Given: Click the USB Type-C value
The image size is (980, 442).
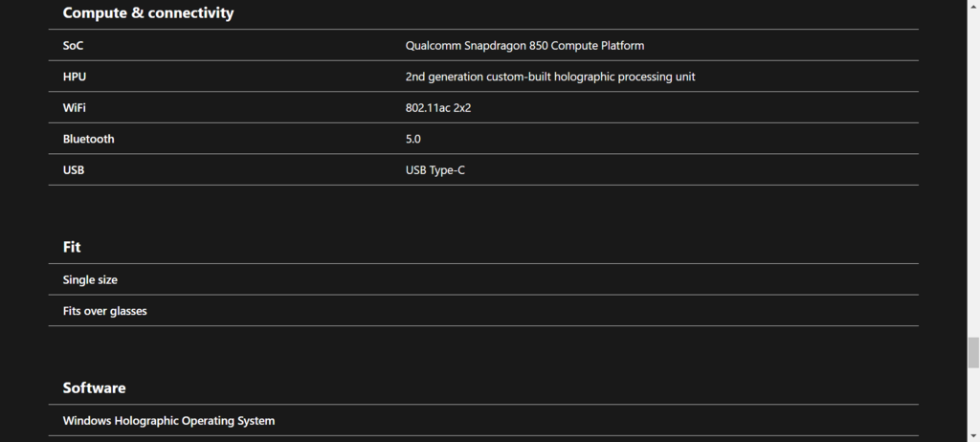Looking at the screenshot, I should point(435,169).
